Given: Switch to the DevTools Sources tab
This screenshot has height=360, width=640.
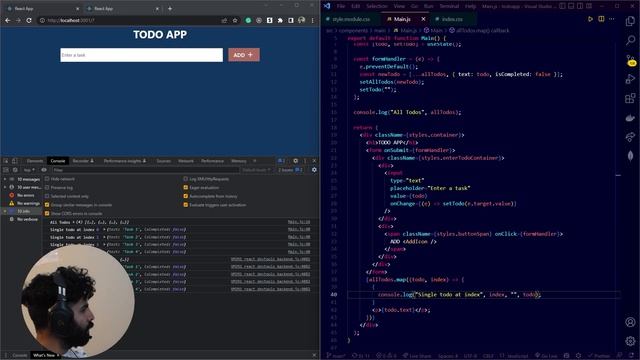Looking at the screenshot, I should click(x=163, y=161).
